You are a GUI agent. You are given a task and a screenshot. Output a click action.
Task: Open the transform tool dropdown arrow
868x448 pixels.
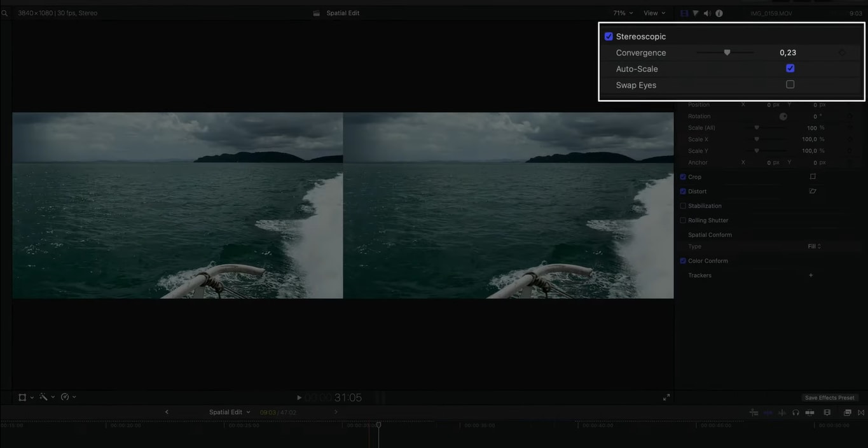[x=32, y=397]
